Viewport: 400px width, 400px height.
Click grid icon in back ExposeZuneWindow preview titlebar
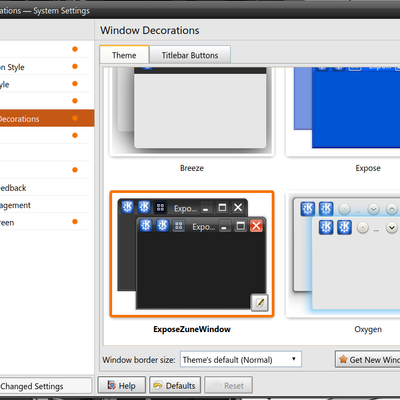pyautogui.click(x=160, y=207)
